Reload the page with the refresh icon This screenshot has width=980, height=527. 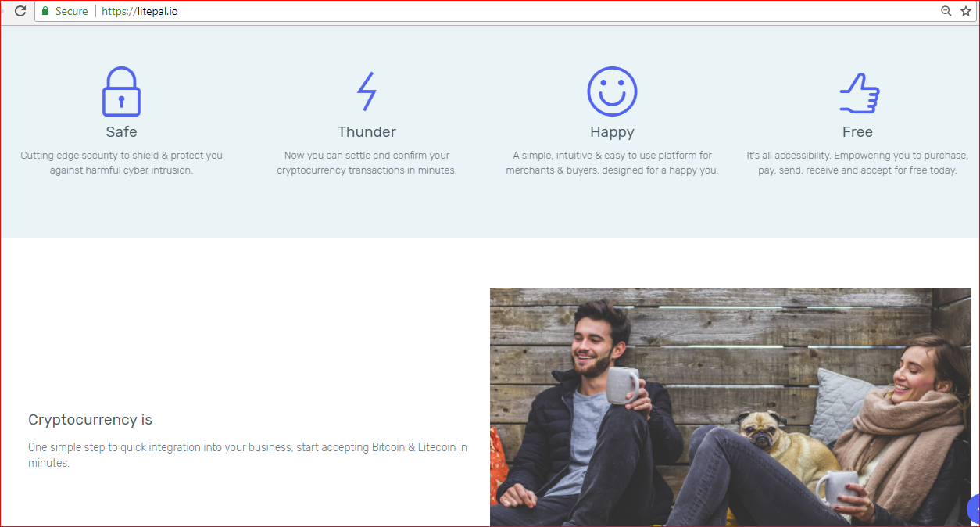(20, 11)
